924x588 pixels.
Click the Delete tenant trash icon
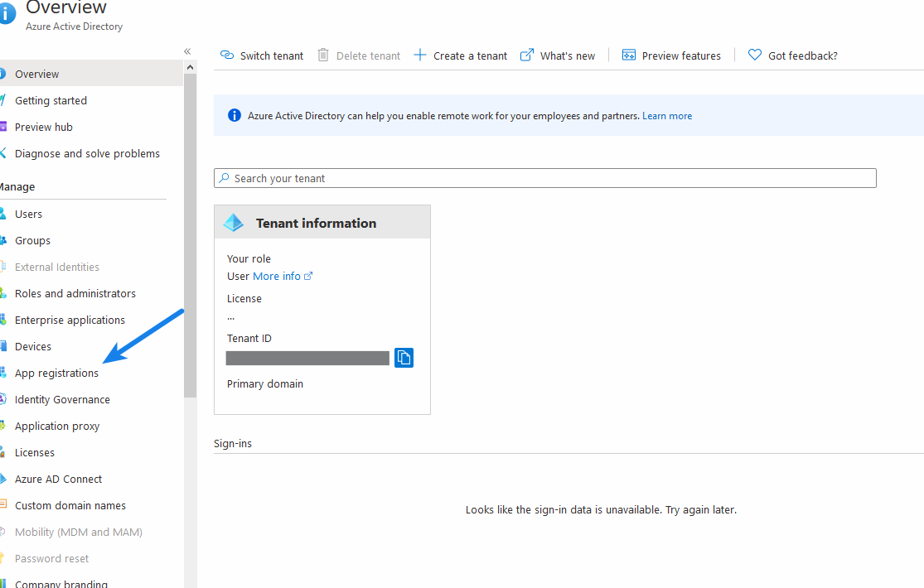(323, 55)
